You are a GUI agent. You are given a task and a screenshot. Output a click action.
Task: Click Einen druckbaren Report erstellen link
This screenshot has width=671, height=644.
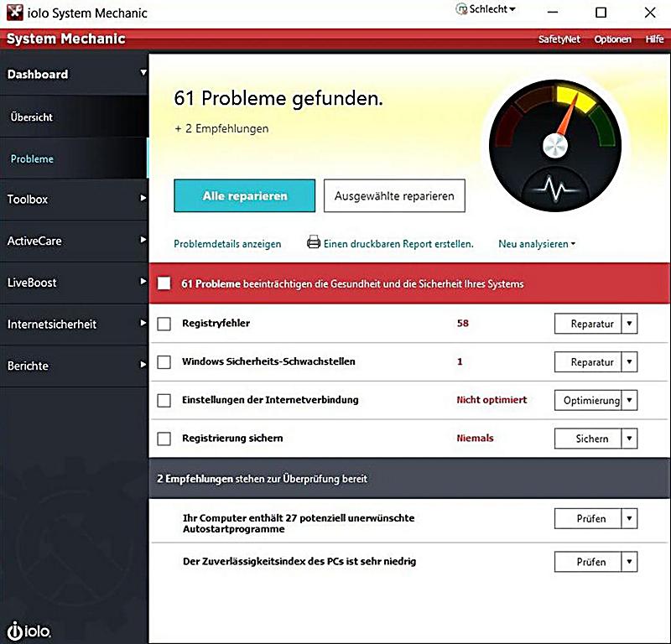398,244
